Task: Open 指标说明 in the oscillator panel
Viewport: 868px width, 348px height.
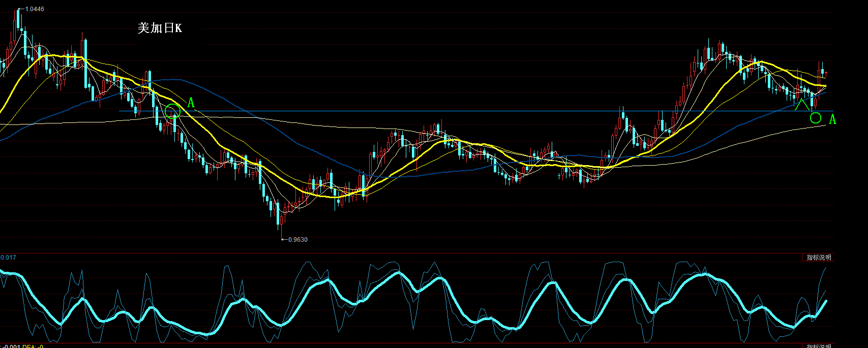Action: click(x=819, y=258)
